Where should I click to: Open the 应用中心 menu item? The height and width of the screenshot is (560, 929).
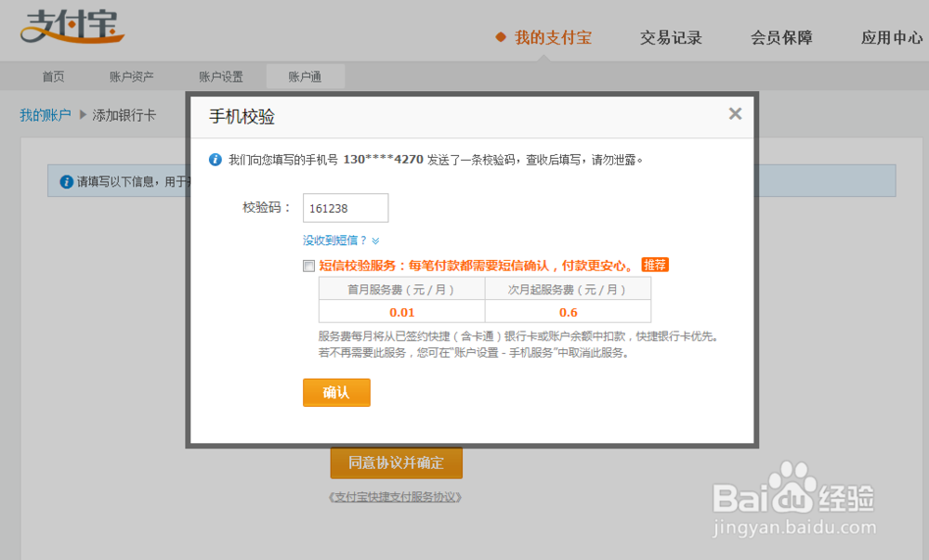pos(890,38)
